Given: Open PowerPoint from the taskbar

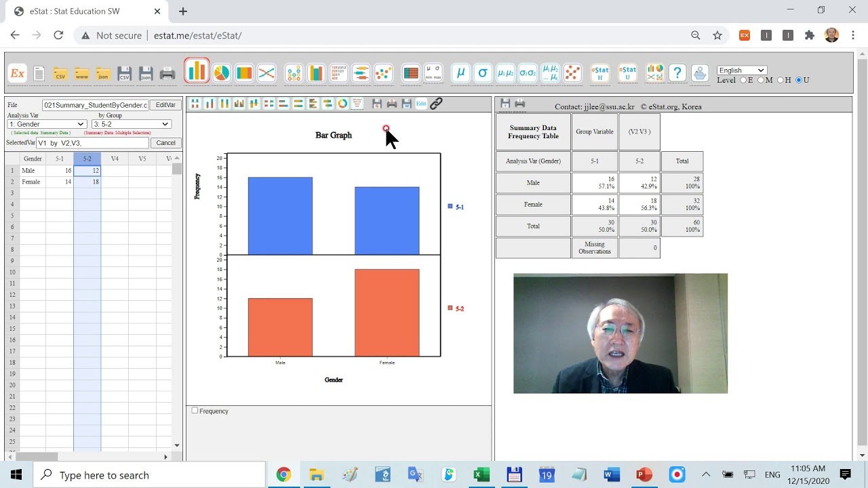Looking at the screenshot, I should tap(644, 474).
